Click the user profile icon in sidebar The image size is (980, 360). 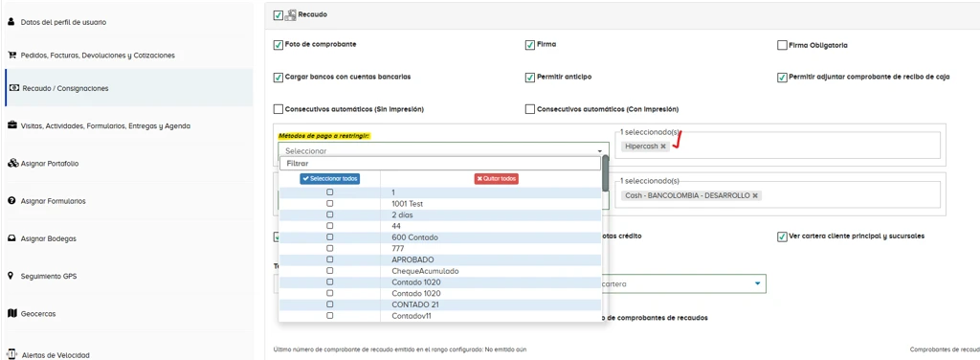click(x=11, y=21)
